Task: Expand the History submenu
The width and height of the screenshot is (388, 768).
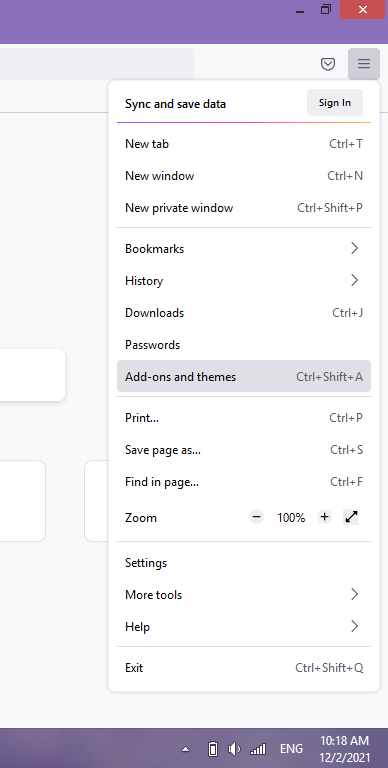Action: 244,281
